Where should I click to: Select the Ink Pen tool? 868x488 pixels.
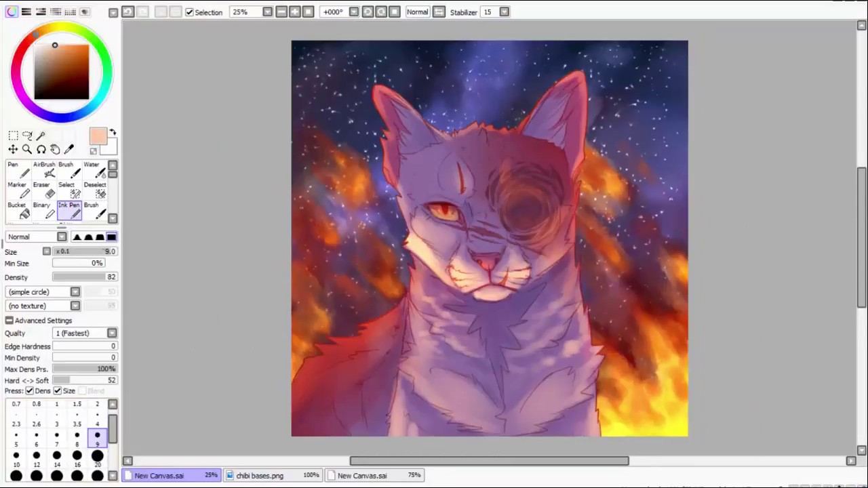68,211
